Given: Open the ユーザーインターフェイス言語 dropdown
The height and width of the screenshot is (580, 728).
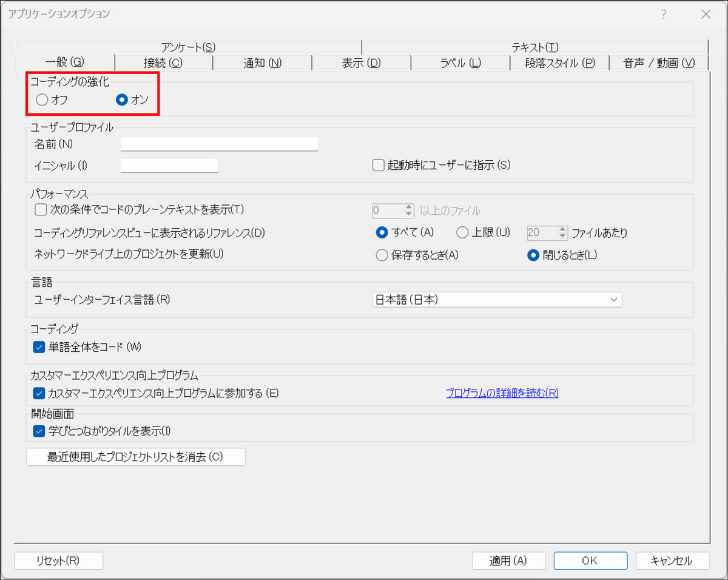Looking at the screenshot, I should 497,300.
